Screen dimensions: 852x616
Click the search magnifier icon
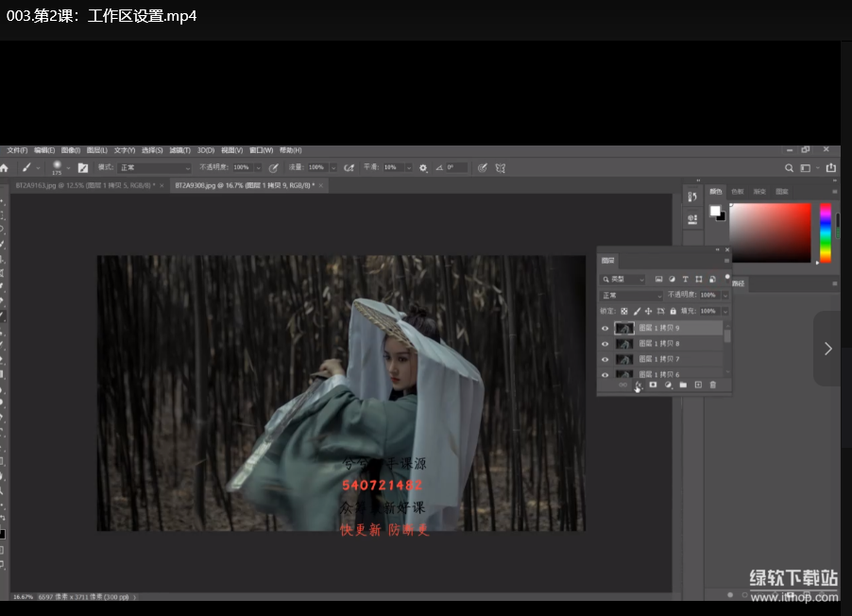tap(789, 168)
